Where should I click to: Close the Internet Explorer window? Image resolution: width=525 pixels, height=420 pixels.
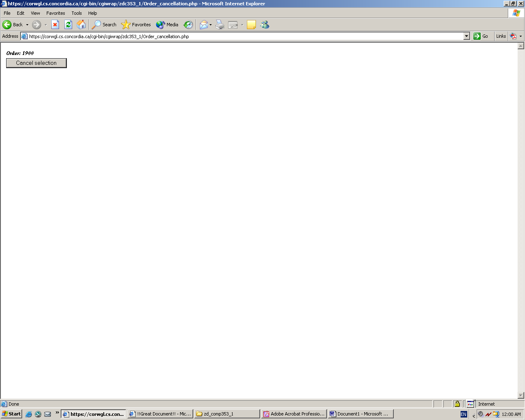tap(520, 4)
